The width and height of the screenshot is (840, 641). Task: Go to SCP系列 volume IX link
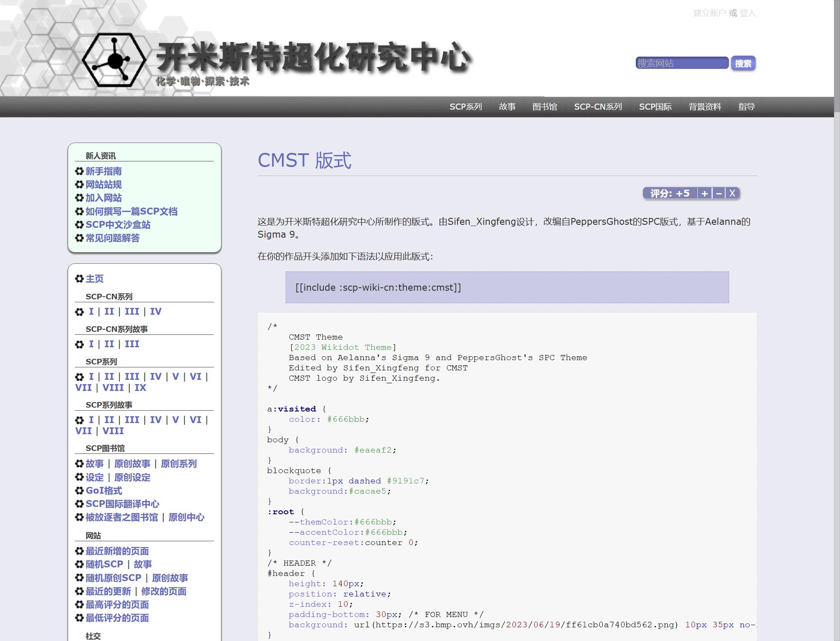pyautogui.click(x=140, y=388)
